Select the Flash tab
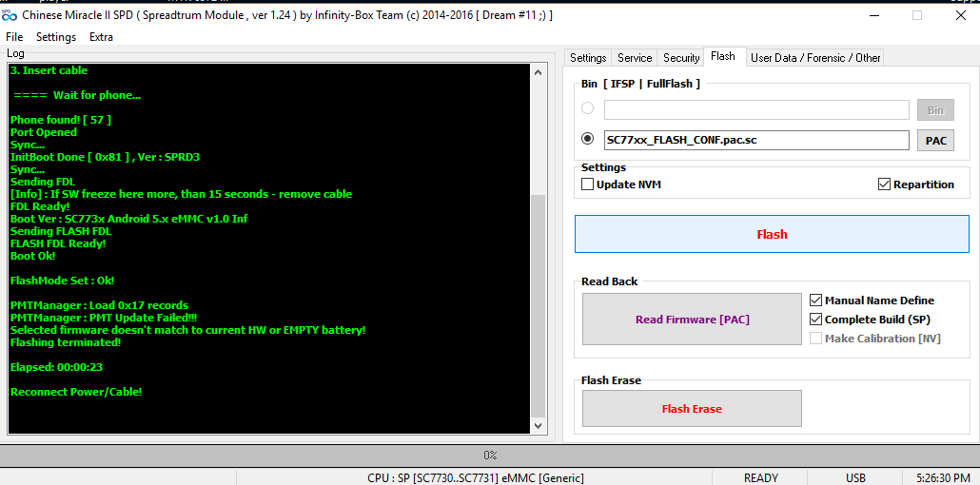Screen dimensions: 980x485 723,56
